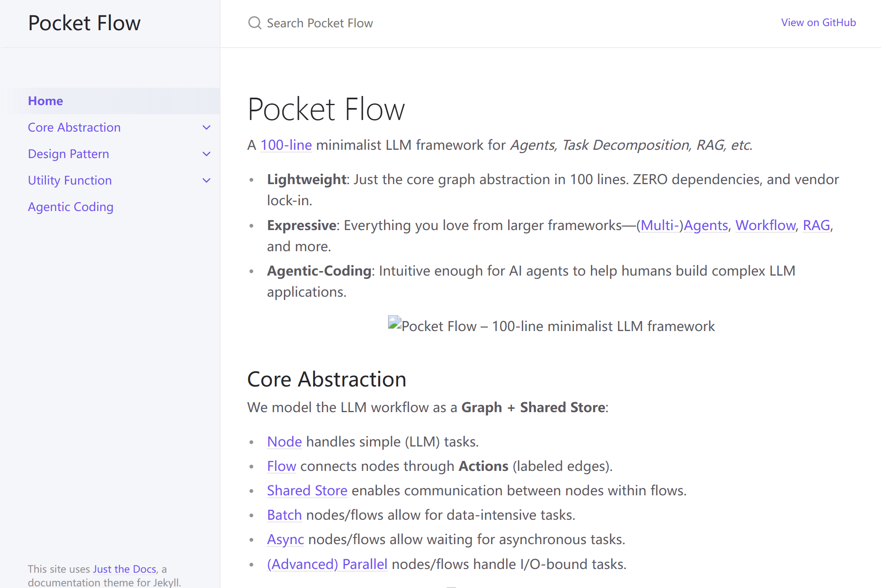Open the Just the Docs link
881x588 pixels.
(x=125, y=569)
